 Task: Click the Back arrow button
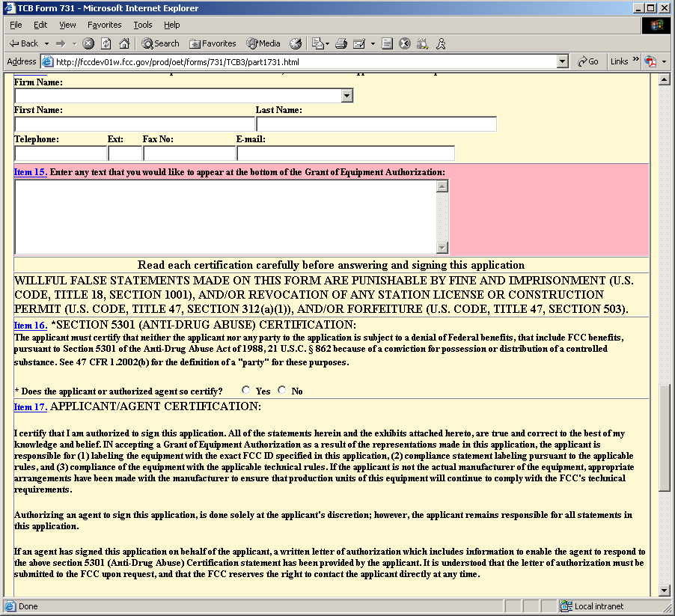(x=24, y=43)
